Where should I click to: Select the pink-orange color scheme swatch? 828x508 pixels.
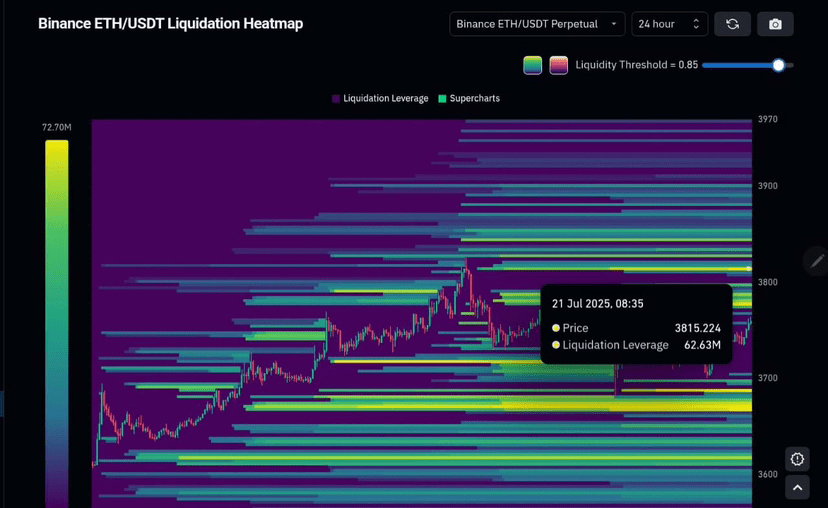click(x=558, y=65)
